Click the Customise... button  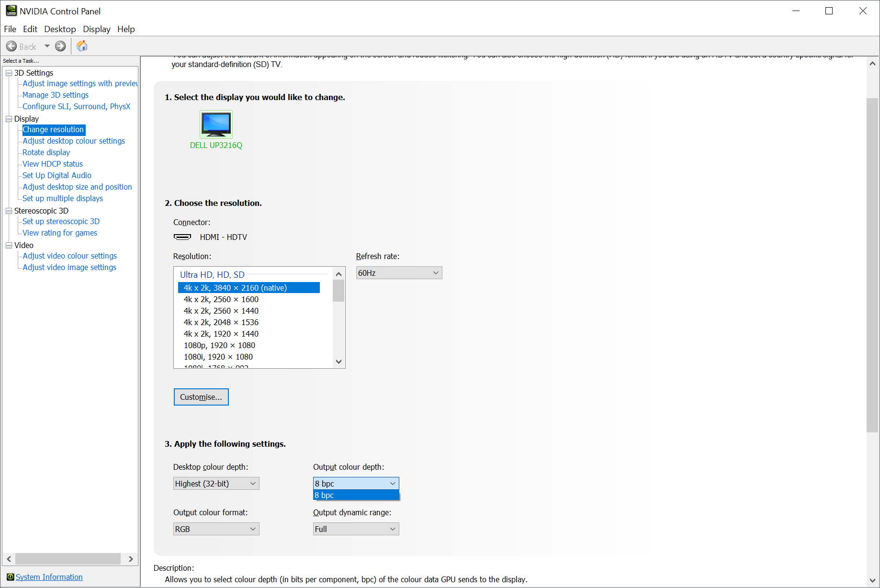tap(201, 397)
